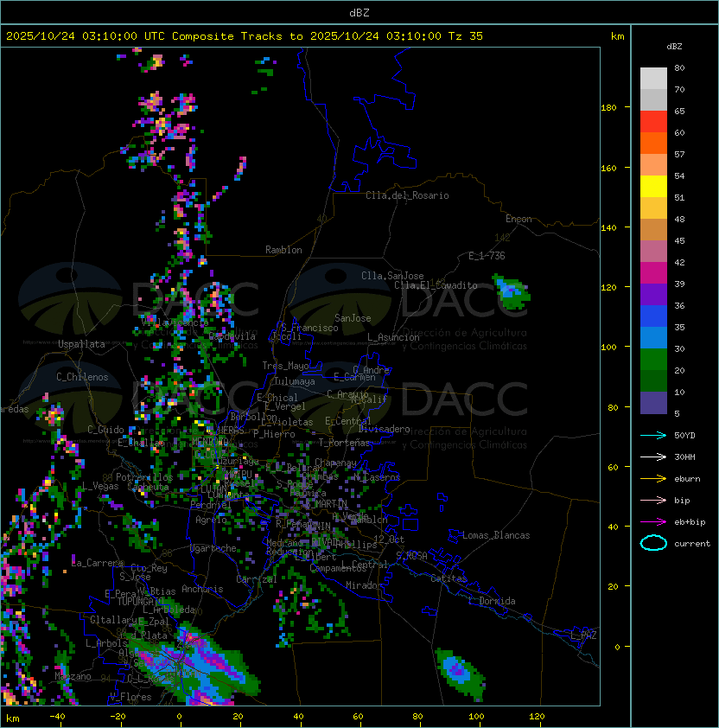Click the 'Mirador' place label

point(365,585)
